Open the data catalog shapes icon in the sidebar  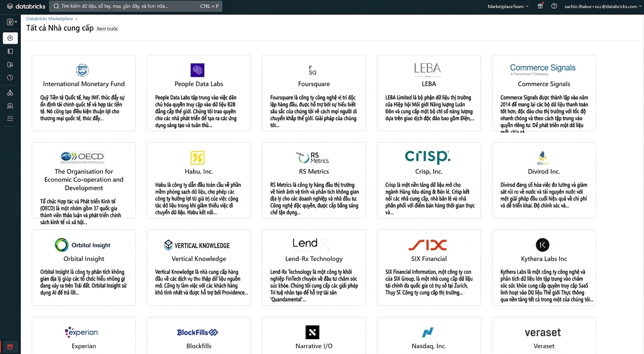pos(10,93)
